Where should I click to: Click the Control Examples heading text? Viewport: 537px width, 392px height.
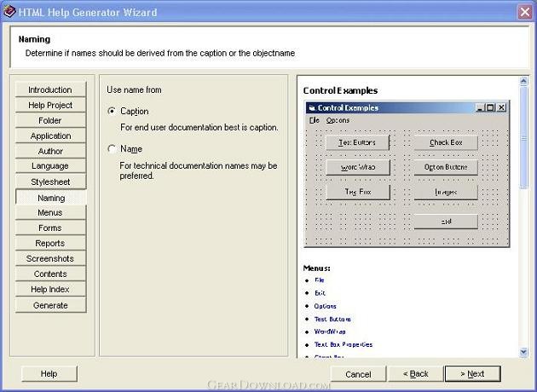point(340,90)
